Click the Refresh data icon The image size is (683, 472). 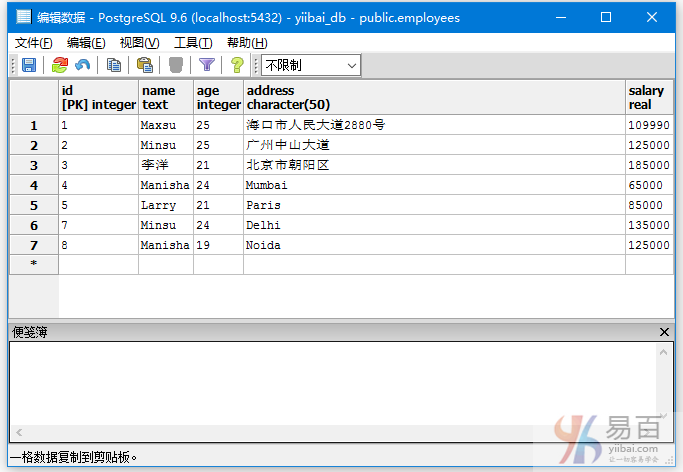click(60, 65)
